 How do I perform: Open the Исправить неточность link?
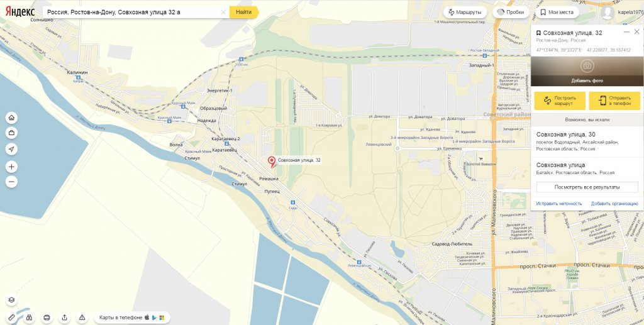click(x=559, y=204)
